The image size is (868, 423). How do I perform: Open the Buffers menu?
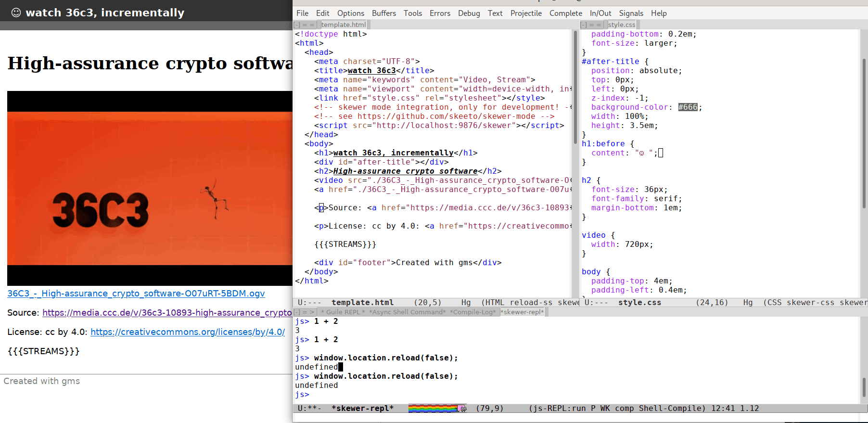383,13
